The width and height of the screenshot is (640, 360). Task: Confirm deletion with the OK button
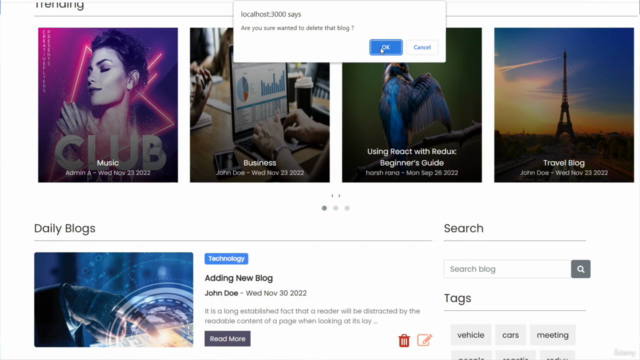click(x=386, y=47)
